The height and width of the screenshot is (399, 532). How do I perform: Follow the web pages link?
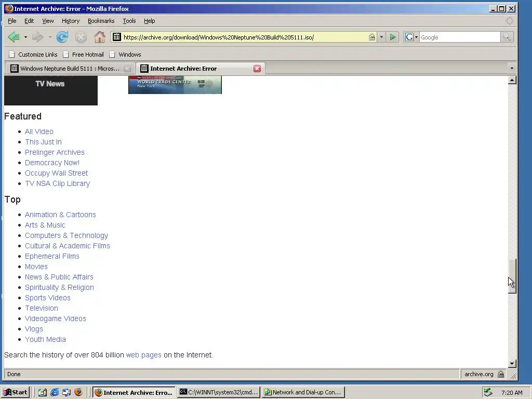143,355
